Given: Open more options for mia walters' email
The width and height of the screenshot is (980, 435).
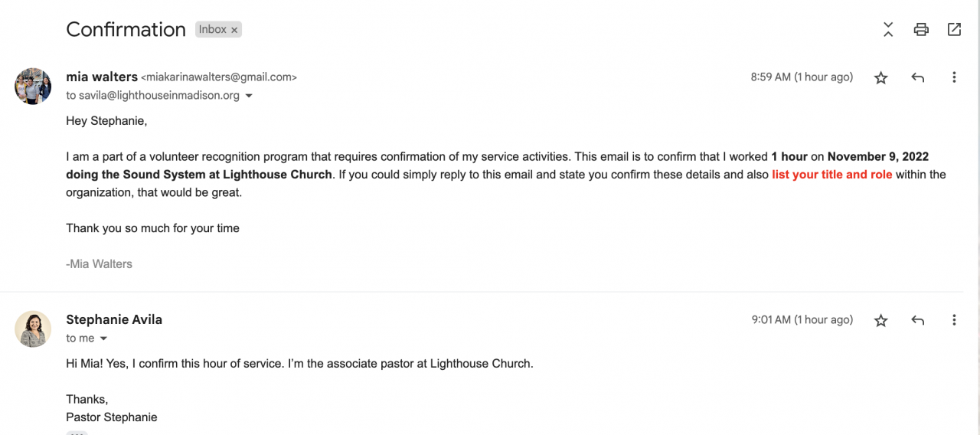Looking at the screenshot, I should coord(954,77).
